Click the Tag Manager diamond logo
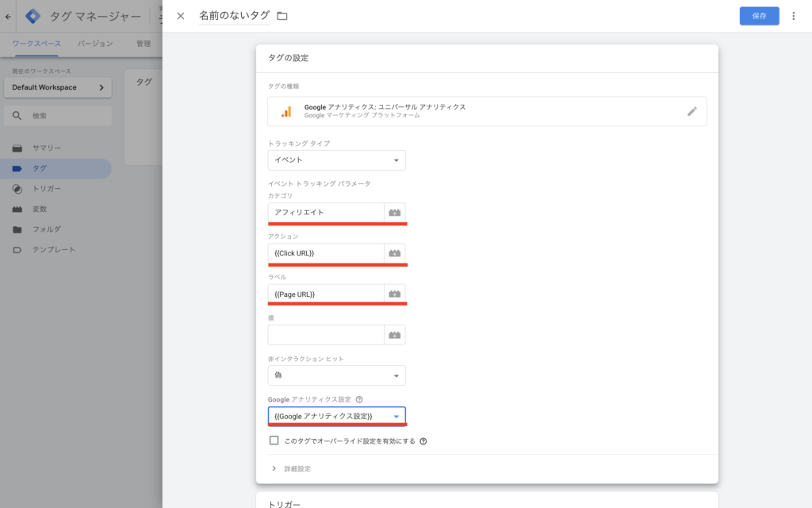Viewport: 812px width, 508px height. (33, 16)
